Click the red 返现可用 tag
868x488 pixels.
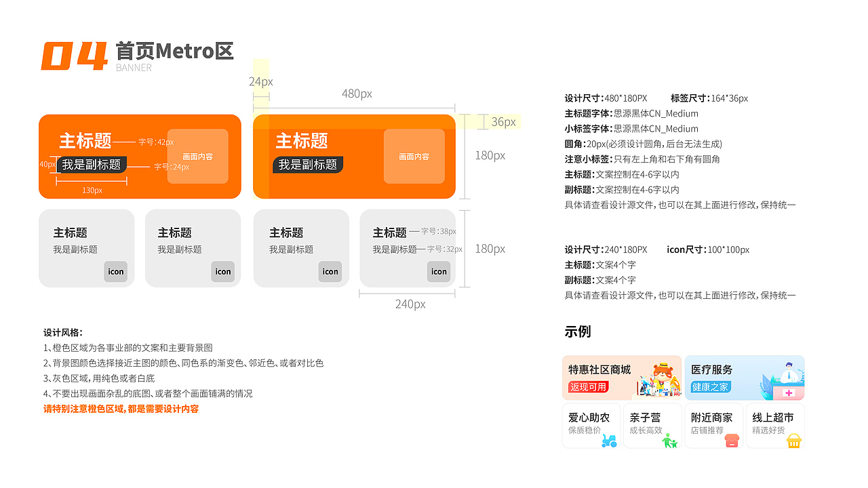(x=588, y=387)
